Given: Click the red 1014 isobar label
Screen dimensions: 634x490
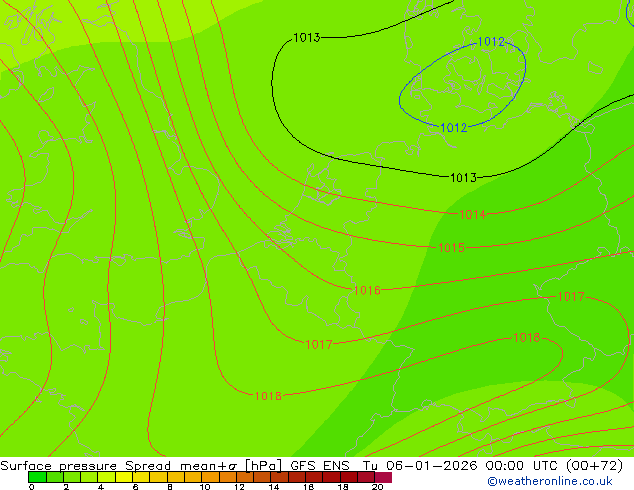Looking at the screenshot, I should coord(472,214).
